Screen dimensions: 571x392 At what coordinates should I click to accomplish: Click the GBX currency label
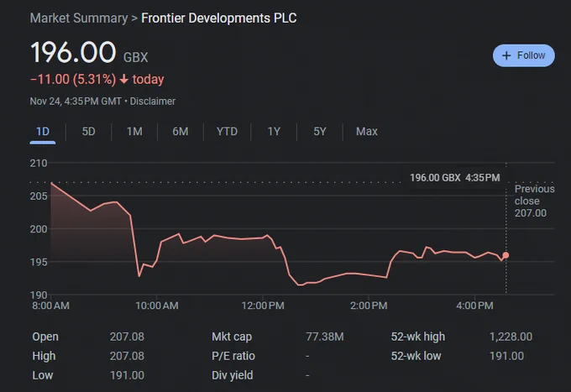click(136, 58)
